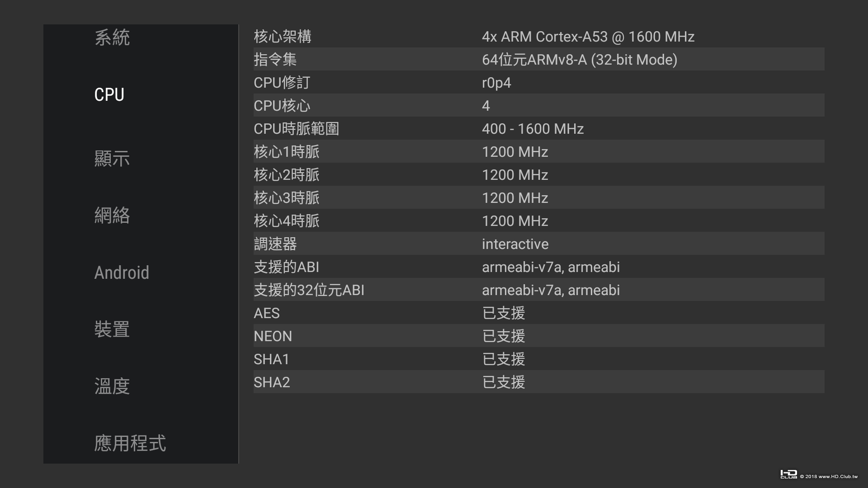Screen dimensions: 868x488
Task: Select the 指令集 information row
Action: pos(538,60)
